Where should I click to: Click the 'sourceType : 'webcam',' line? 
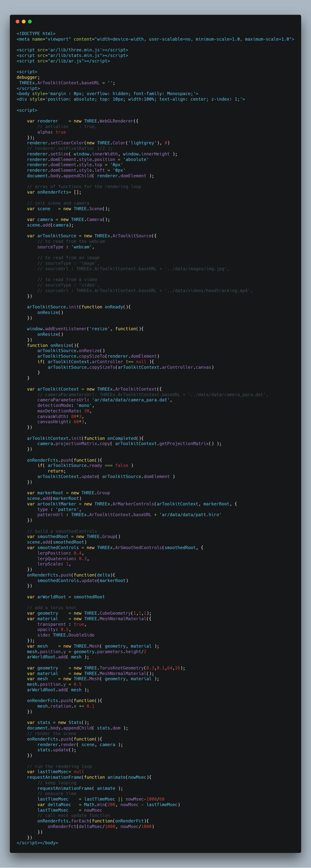[x=66, y=247]
